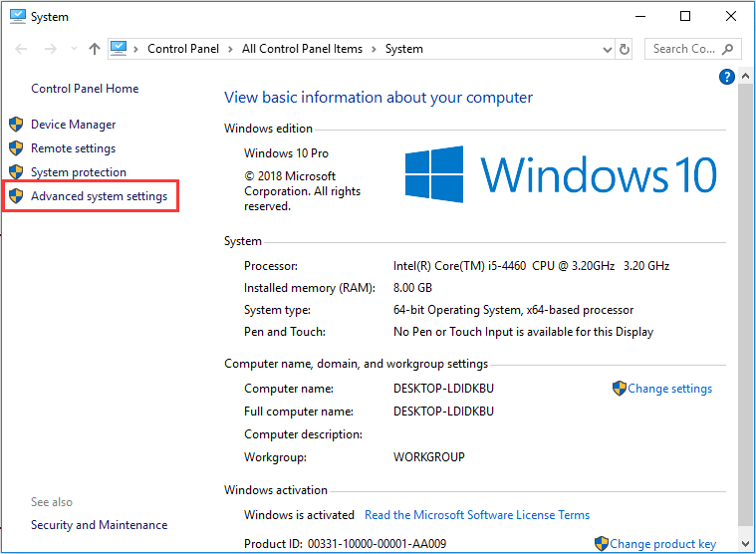Screen dimensions: 756x554
Task: Open the recent locations dropdown arrow
Action: 74,49
